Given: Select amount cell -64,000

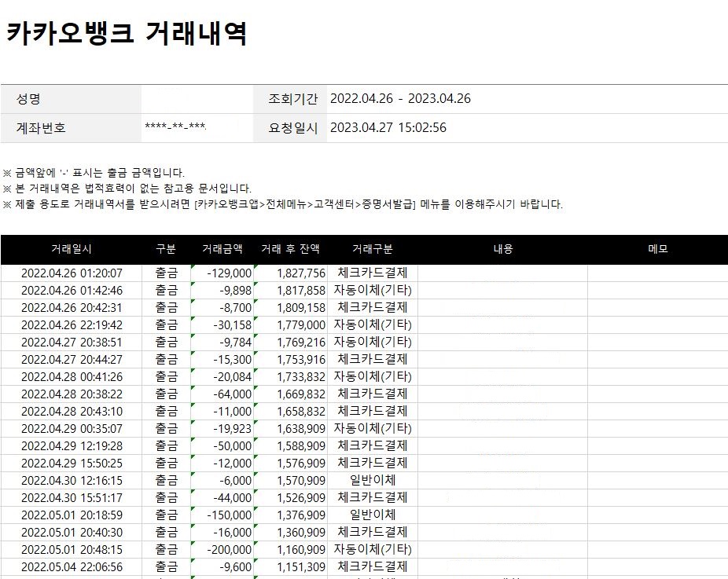Looking at the screenshot, I should pyautogui.click(x=222, y=394).
